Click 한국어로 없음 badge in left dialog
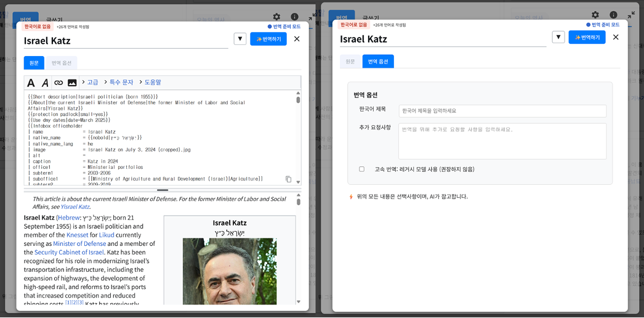The image size is (644, 318). coord(38,26)
